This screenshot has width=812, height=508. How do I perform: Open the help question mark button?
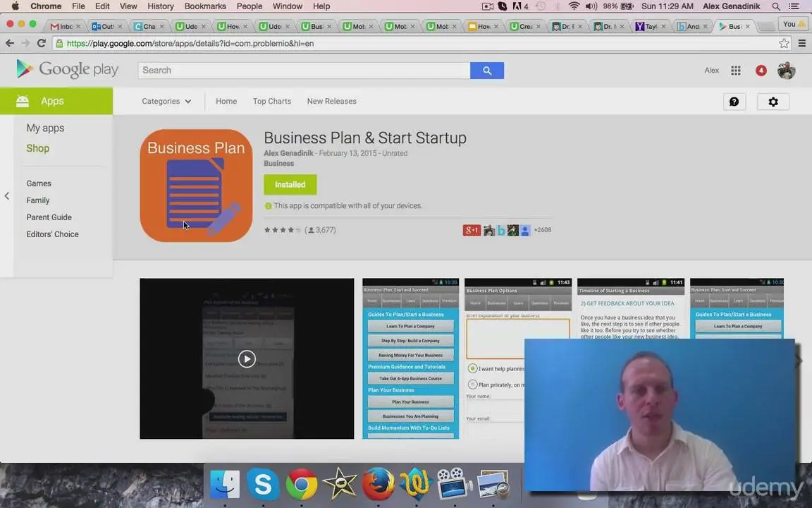(x=734, y=102)
